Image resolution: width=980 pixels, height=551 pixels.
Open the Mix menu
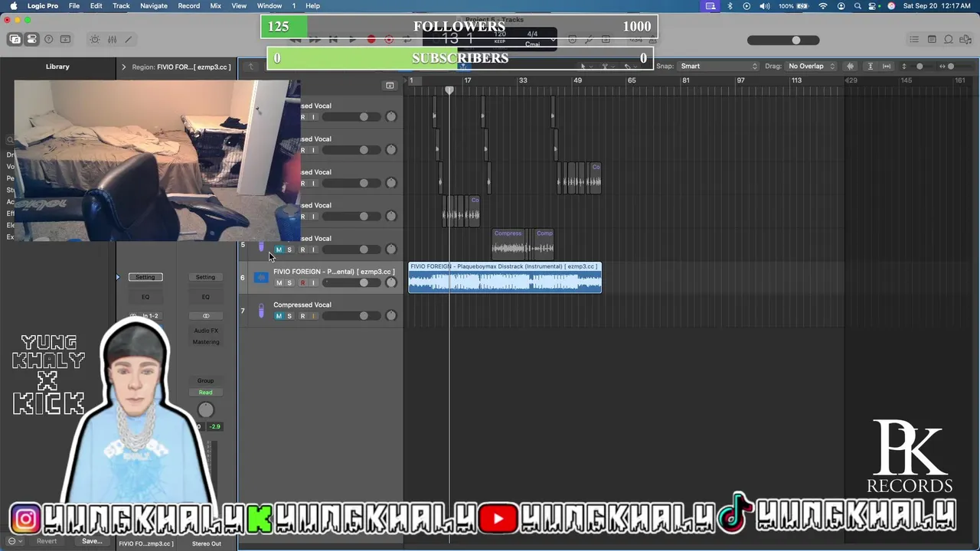click(x=216, y=5)
